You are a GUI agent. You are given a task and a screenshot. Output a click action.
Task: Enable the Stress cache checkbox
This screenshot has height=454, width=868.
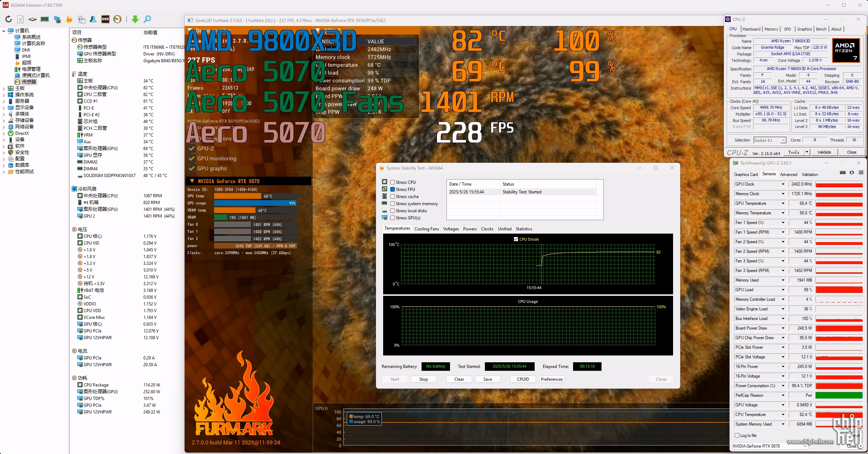(x=393, y=197)
